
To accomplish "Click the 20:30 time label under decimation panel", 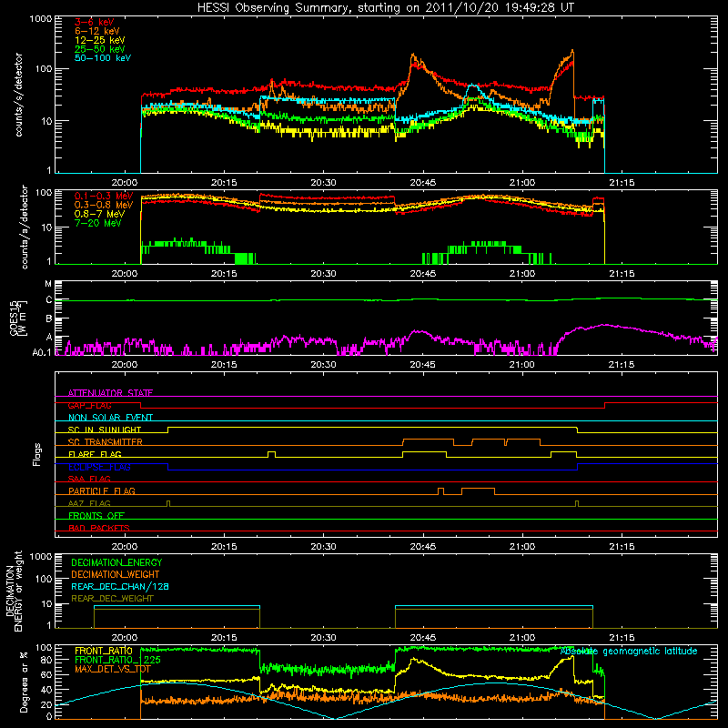I will click(x=323, y=638).
